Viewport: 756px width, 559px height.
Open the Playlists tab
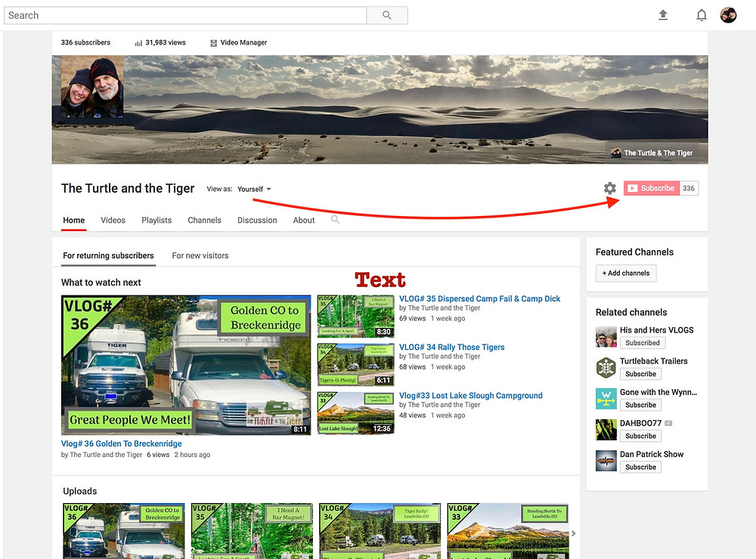pyautogui.click(x=156, y=221)
